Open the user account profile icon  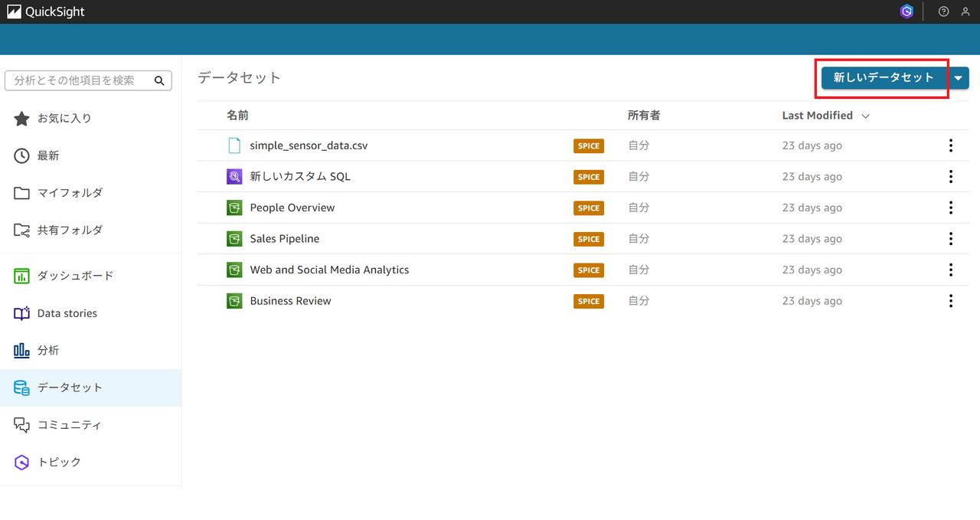coord(965,11)
